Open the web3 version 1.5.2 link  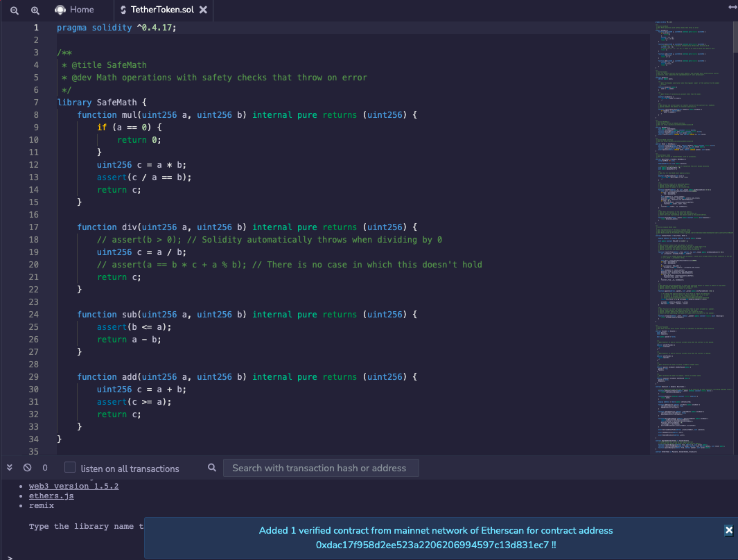tap(73, 486)
